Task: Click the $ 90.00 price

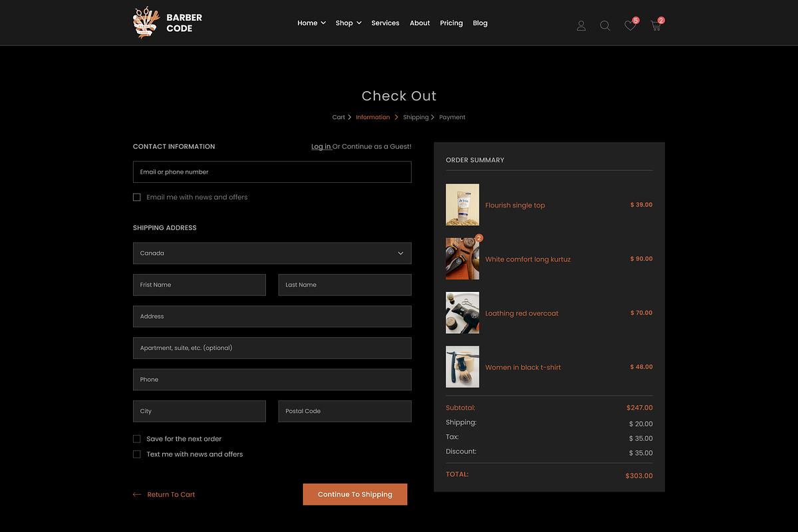Action: click(642, 259)
